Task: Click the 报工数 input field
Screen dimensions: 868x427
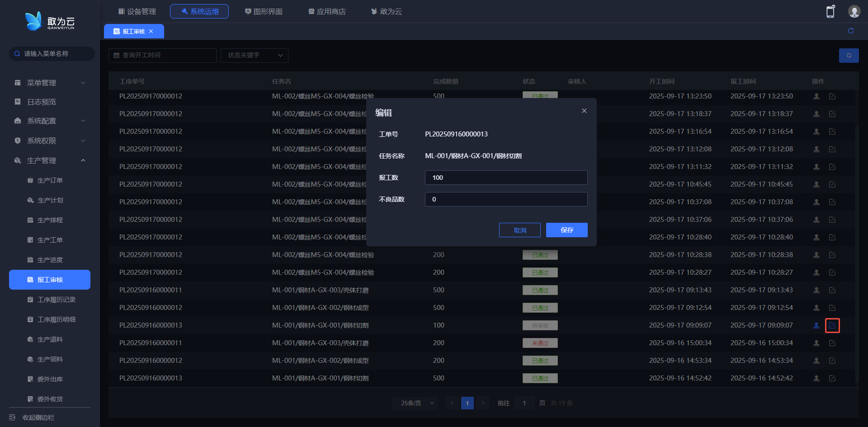Action: point(506,178)
